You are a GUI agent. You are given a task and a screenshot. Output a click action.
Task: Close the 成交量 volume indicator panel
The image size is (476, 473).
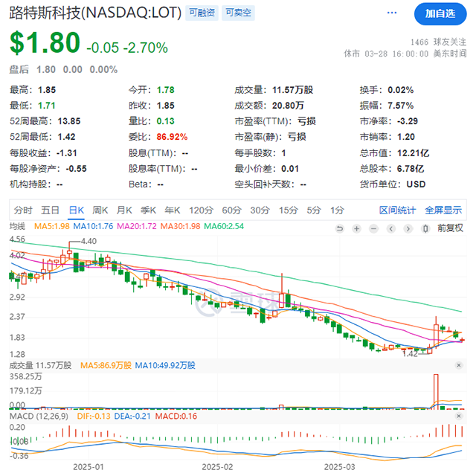(459, 365)
